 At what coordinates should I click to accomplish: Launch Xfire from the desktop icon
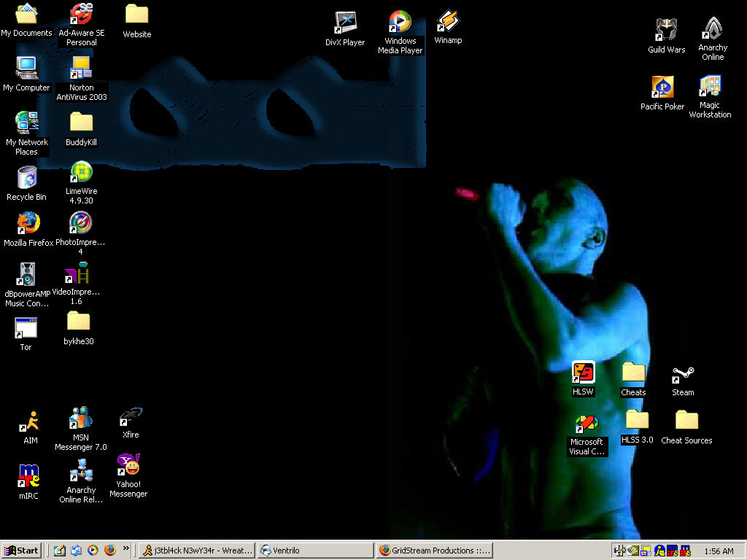(x=131, y=417)
